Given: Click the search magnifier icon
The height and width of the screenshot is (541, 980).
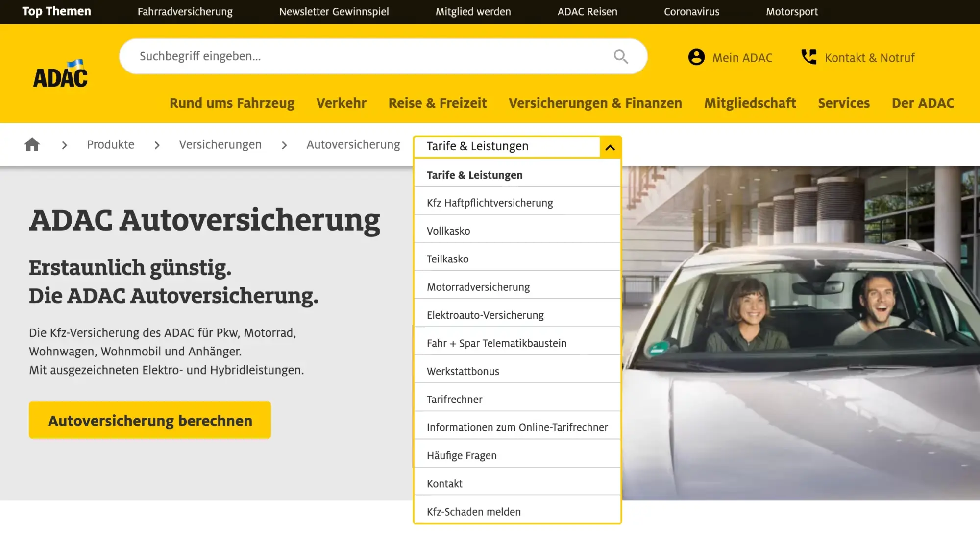Looking at the screenshot, I should pyautogui.click(x=620, y=57).
